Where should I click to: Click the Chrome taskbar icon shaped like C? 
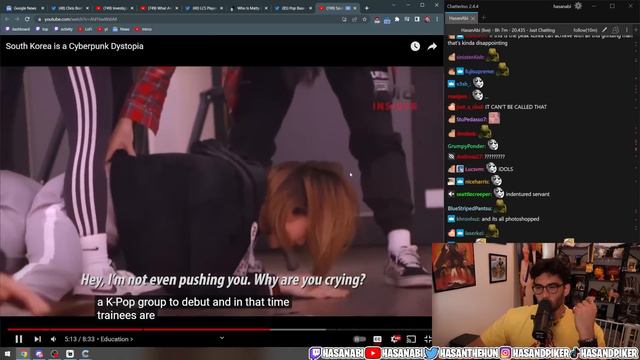(85, 353)
